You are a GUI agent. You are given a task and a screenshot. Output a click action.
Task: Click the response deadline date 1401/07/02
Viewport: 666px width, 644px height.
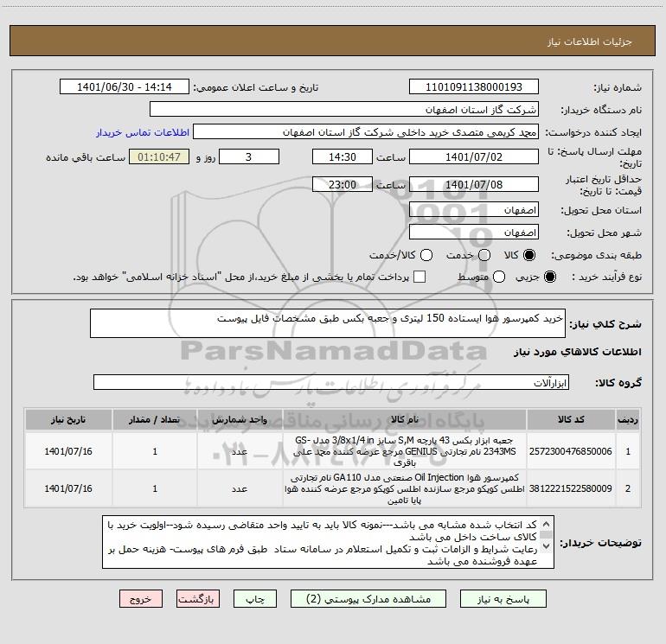coord(474,156)
